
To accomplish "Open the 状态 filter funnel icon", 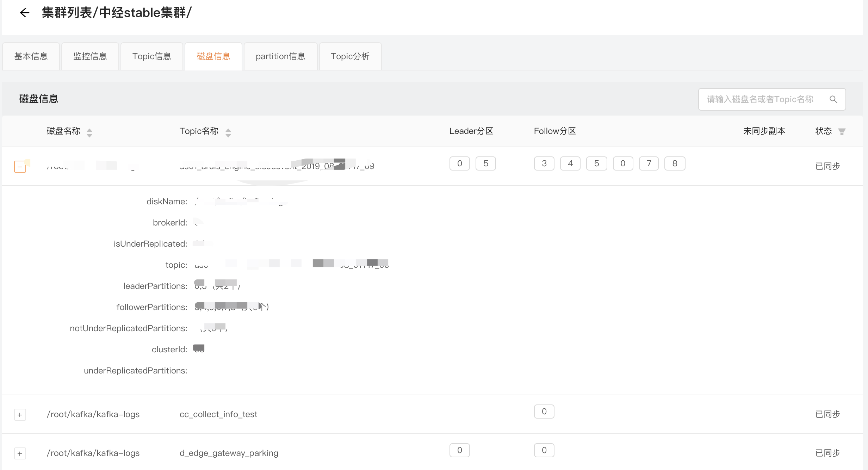I will click(842, 132).
